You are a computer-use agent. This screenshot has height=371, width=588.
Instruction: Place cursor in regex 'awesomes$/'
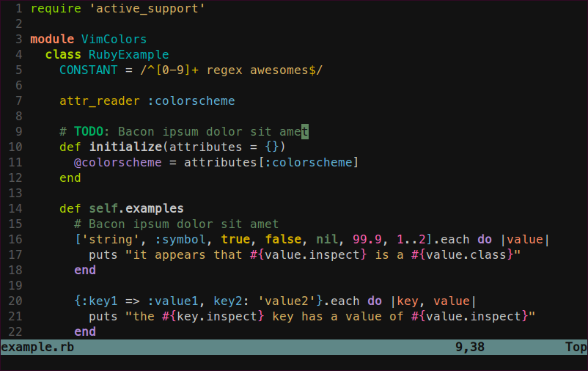click(x=286, y=70)
